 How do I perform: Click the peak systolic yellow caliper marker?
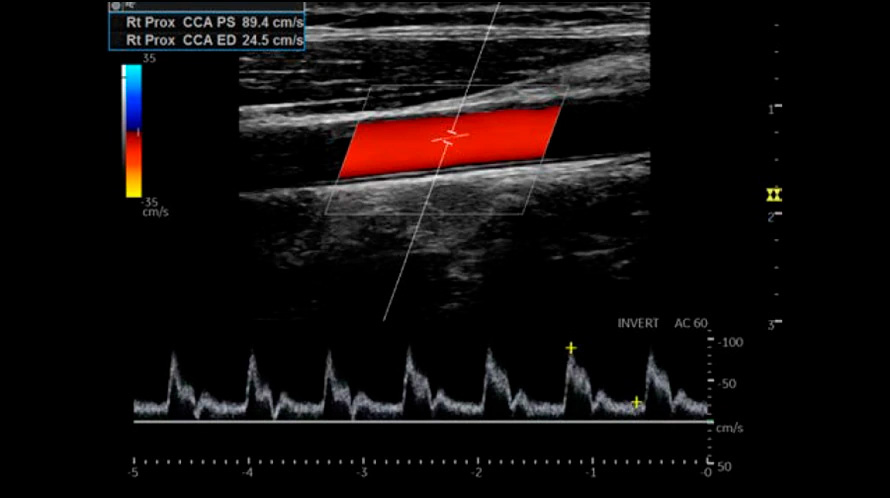pyautogui.click(x=571, y=348)
